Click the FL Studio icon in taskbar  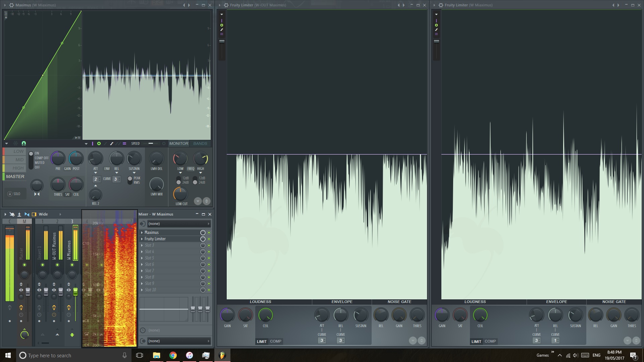(222, 355)
